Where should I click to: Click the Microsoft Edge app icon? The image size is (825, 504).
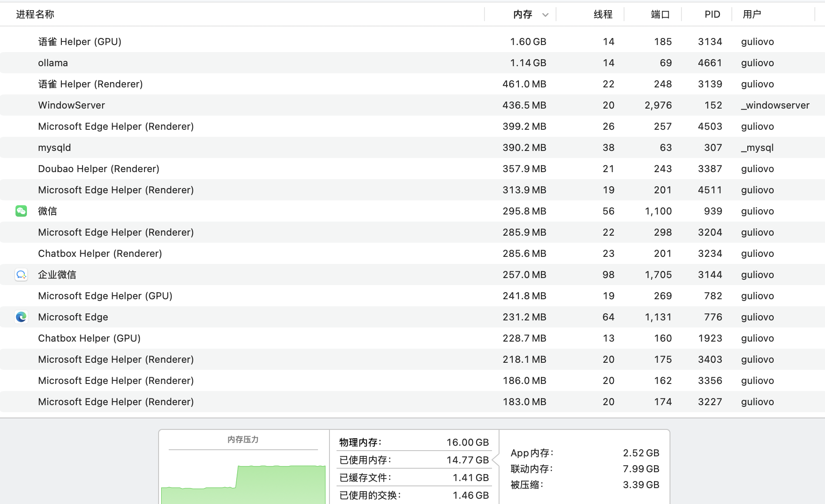[21, 317]
